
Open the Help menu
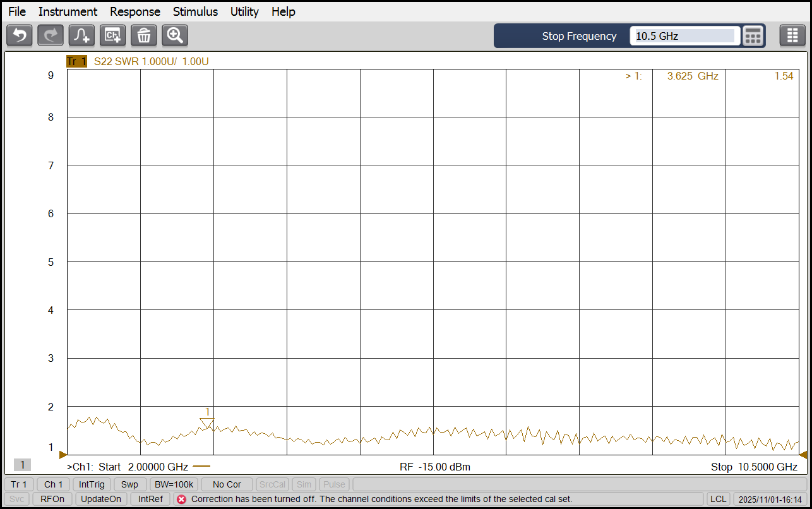[x=284, y=11]
